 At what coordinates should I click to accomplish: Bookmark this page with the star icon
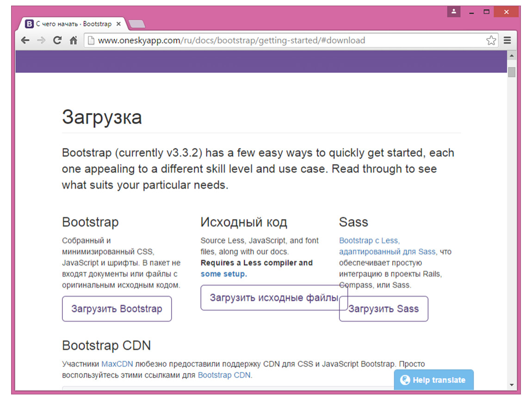[x=491, y=40]
